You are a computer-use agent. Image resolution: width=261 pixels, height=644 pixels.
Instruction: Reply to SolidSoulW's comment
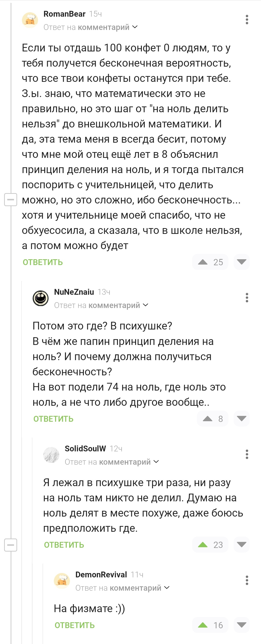pos(64,545)
